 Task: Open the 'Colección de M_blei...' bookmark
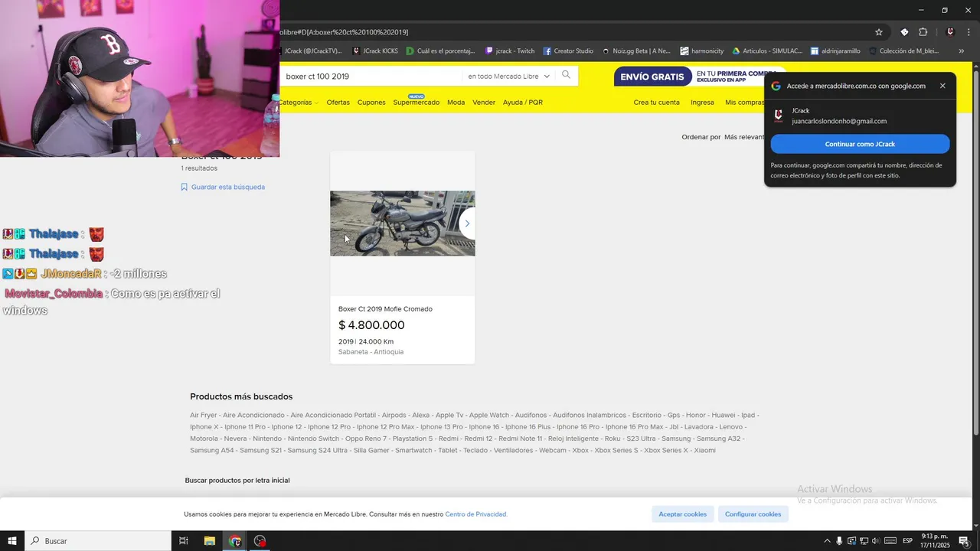point(903,51)
